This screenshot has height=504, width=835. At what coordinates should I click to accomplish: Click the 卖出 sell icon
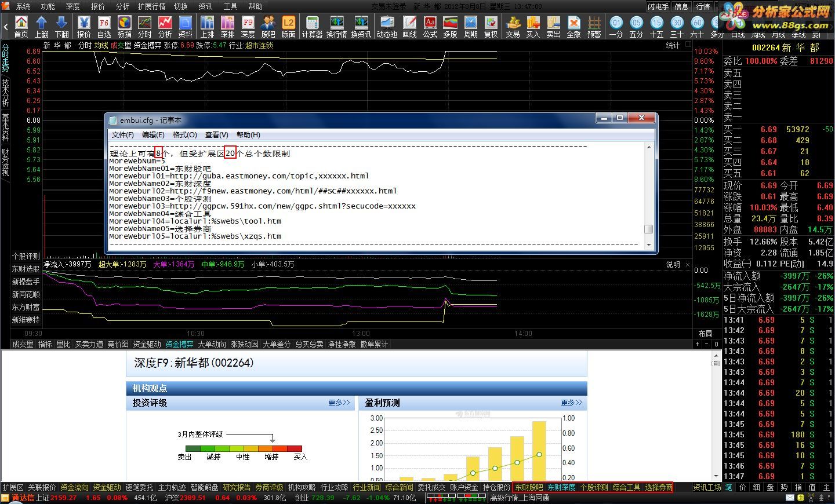(554, 27)
